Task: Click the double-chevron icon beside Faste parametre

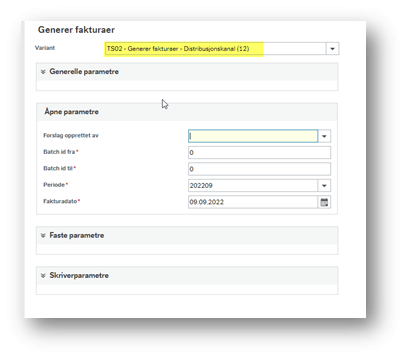Action: (43, 235)
